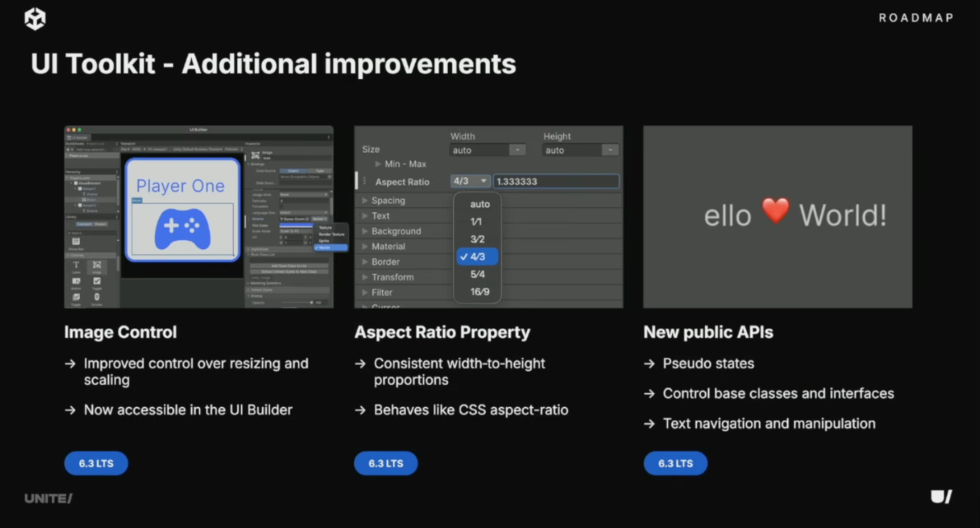Screen dimensions: 980x528
Task: Select VisualElement in the Hierarchy tree
Action: point(90,183)
